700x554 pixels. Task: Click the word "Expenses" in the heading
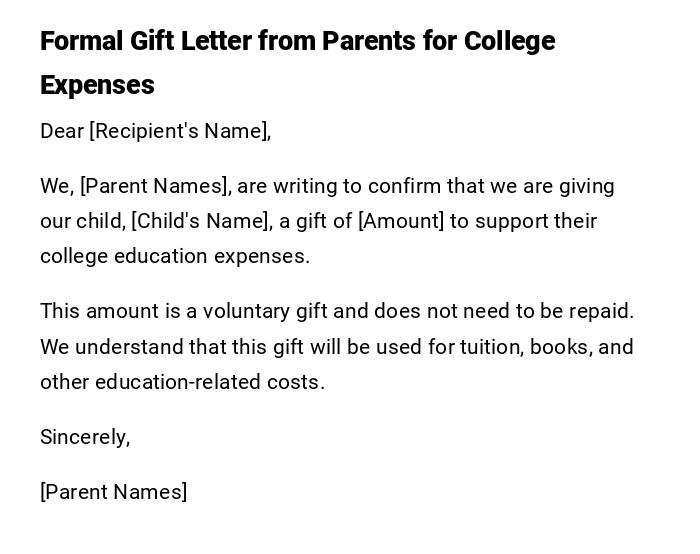pos(97,85)
